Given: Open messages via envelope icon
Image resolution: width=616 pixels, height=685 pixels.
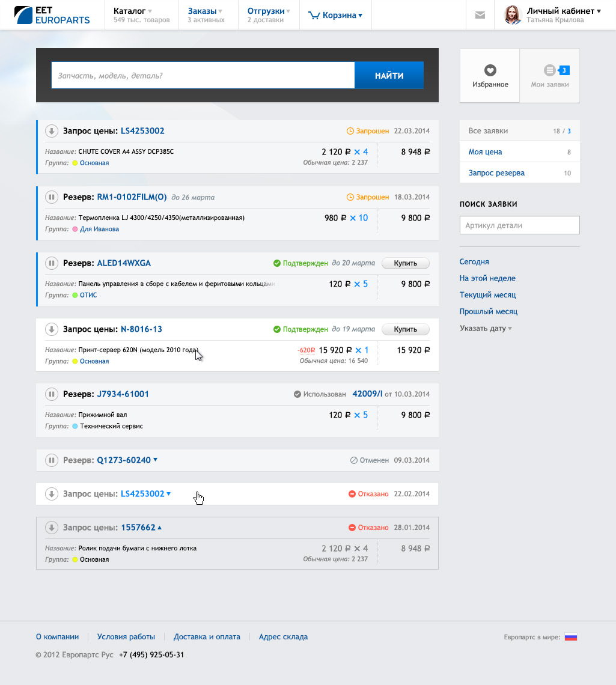Looking at the screenshot, I should pyautogui.click(x=480, y=15).
